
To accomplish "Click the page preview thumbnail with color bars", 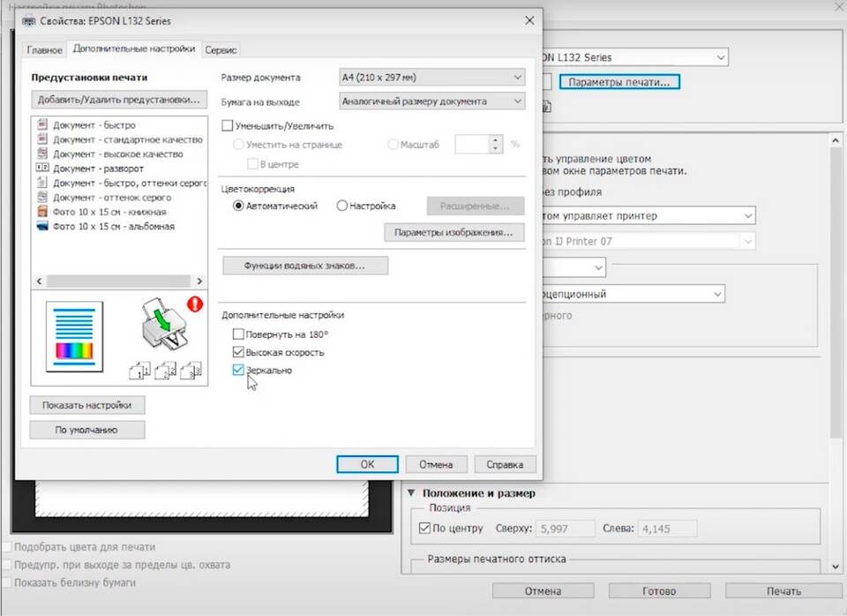I will tap(74, 336).
